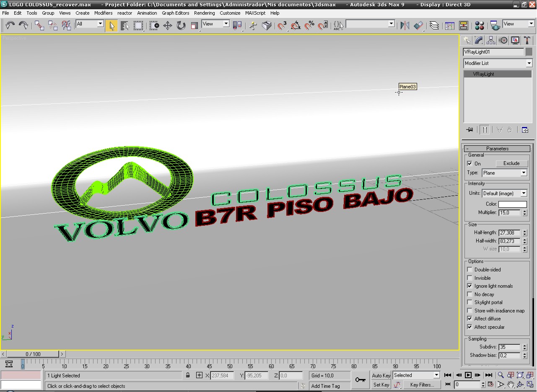
Task: Activate the Select and Rotate tool
Action: click(x=181, y=26)
